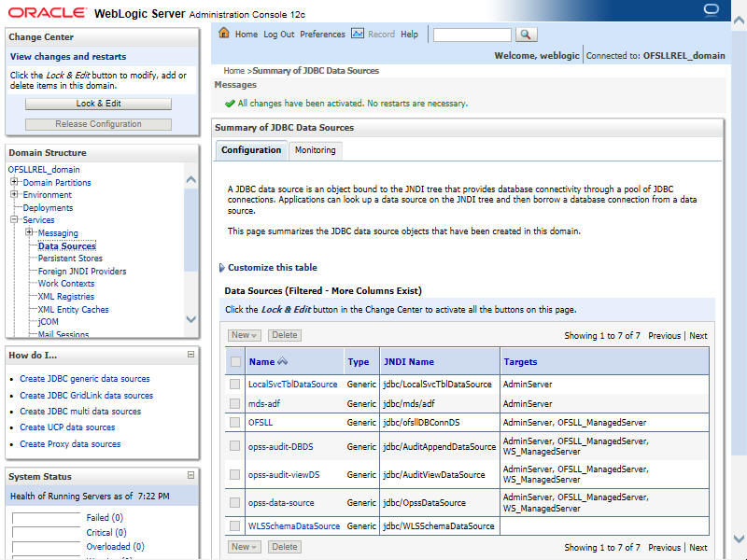Open OFSLLREL_domain root node
The width and height of the screenshot is (747, 560).
pyautogui.click(x=44, y=170)
